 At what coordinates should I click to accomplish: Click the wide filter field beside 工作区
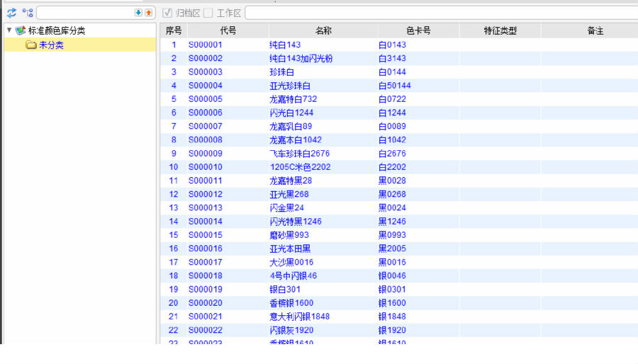(x=440, y=13)
